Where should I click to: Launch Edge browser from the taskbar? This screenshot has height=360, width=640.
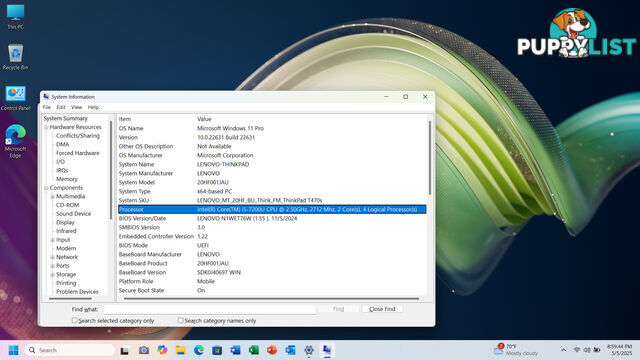pyautogui.click(x=199, y=350)
